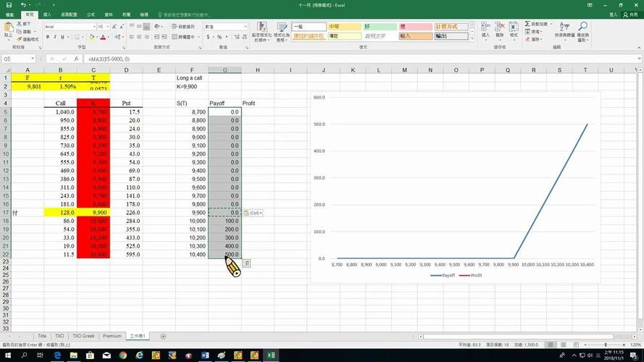Expand the number format dropdown (數值)
Viewport: 644px width, 362px height.
[245, 27]
